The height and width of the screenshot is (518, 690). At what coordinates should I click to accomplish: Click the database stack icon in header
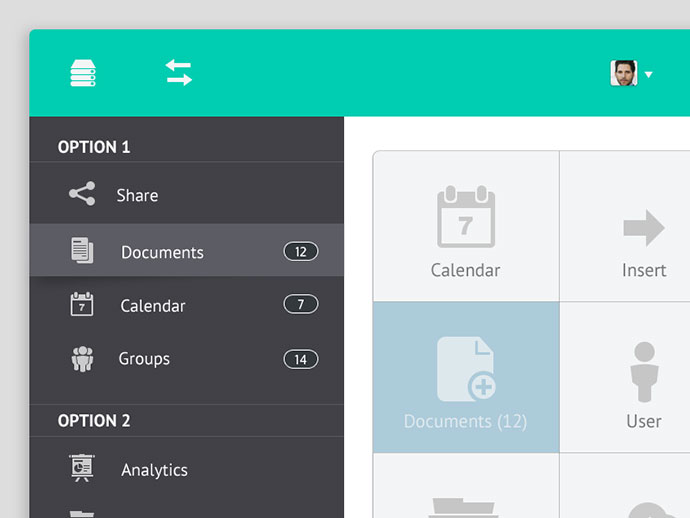pos(83,73)
